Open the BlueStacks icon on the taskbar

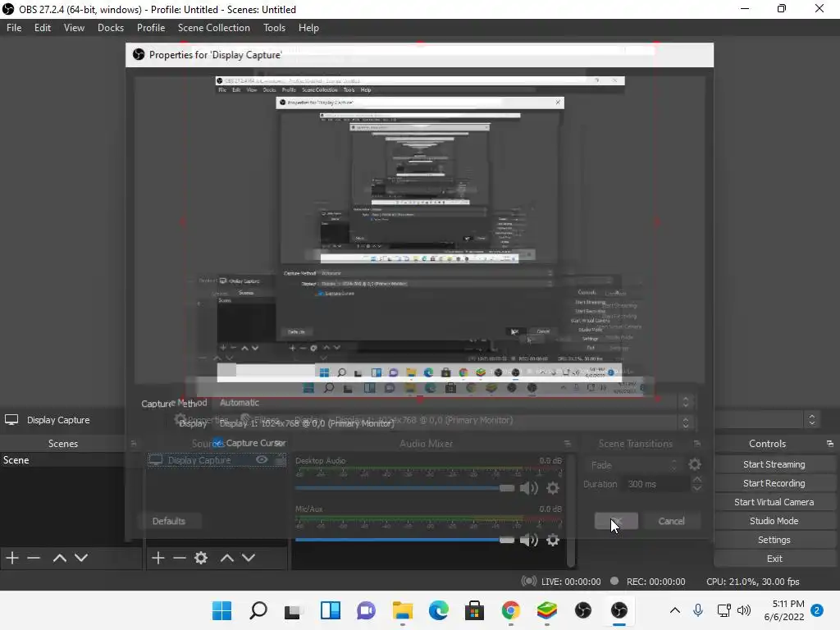pyautogui.click(x=546, y=610)
